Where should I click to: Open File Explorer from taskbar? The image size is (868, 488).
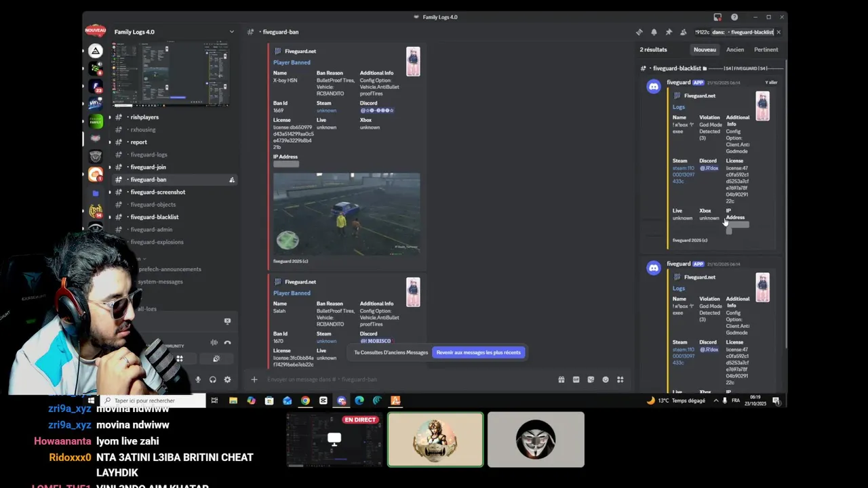click(233, 401)
